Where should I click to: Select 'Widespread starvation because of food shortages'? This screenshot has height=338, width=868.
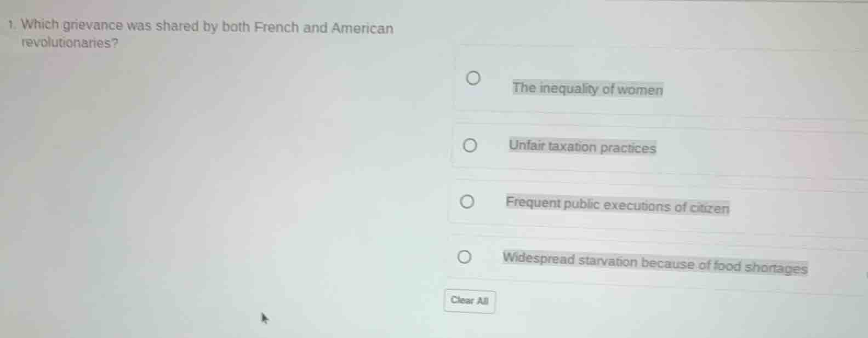coord(464,256)
